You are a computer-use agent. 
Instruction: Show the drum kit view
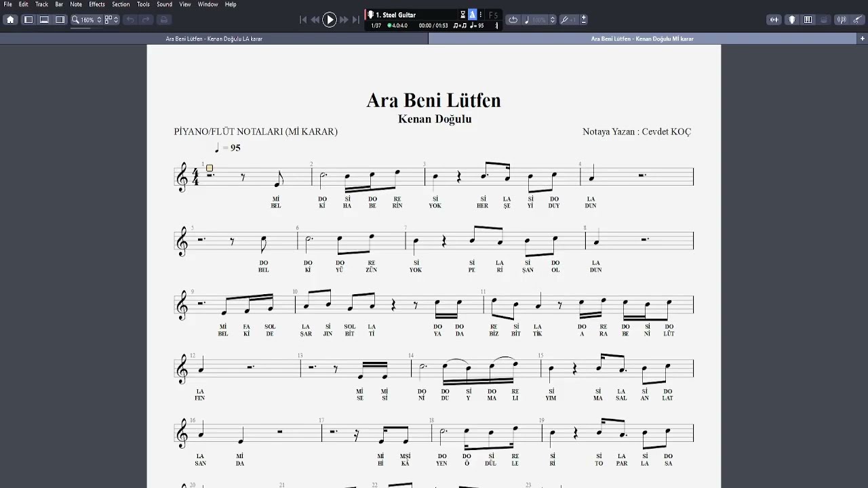tap(823, 20)
